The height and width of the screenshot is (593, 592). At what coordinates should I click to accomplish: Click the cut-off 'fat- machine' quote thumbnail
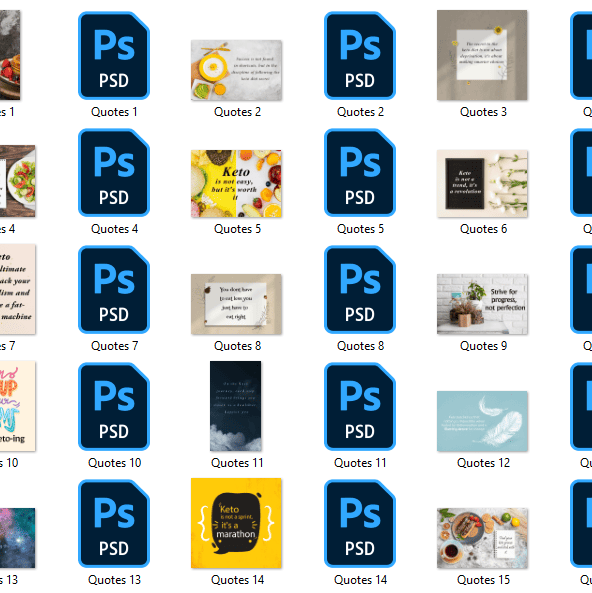(x=17, y=289)
